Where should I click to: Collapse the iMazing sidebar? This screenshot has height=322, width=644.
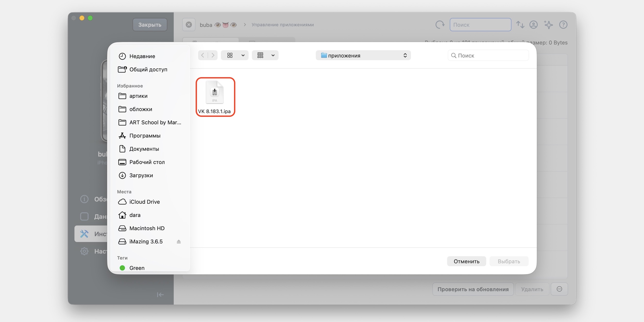point(160,294)
